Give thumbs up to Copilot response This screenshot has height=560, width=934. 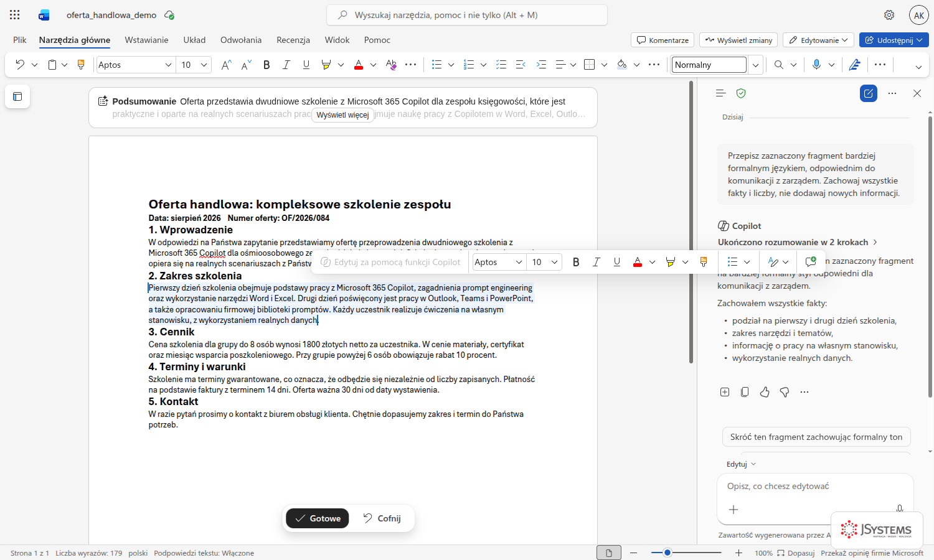point(765,392)
